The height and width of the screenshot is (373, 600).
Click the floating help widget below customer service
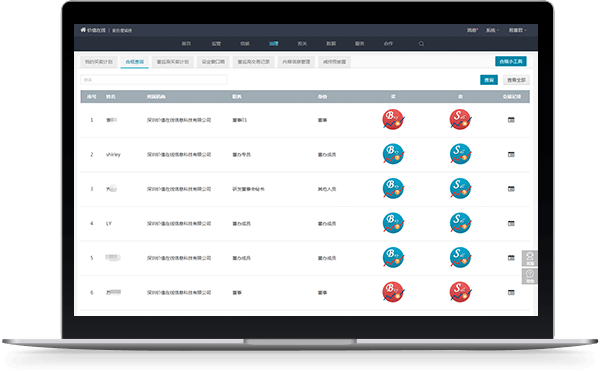coord(530,276)
